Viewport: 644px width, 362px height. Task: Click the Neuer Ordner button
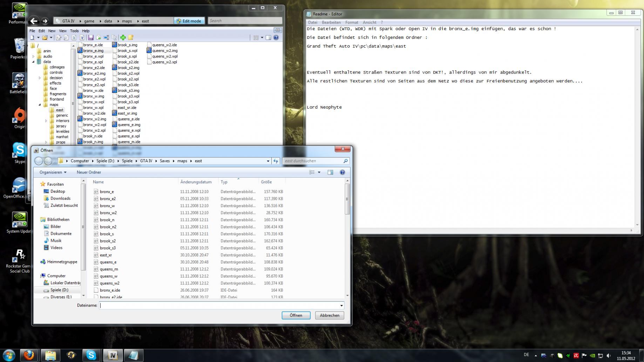click(x=89, y=172)
